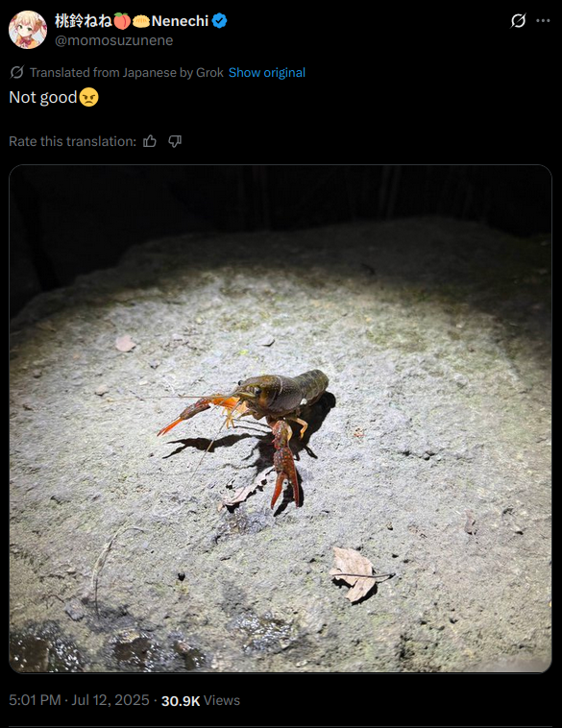
Task: Click the Grok translation icon beside Translated text
Action: (16, 72)
